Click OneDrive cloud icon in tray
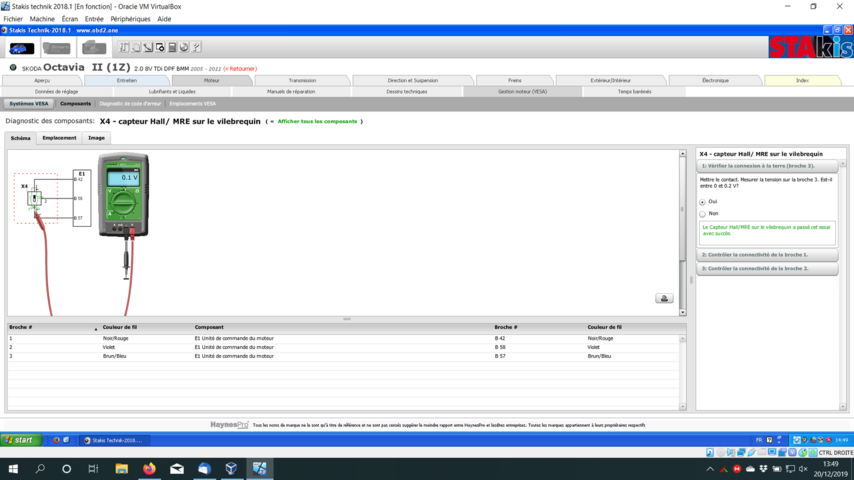Viewport: 854px width, 480px height. coord(750,469)
